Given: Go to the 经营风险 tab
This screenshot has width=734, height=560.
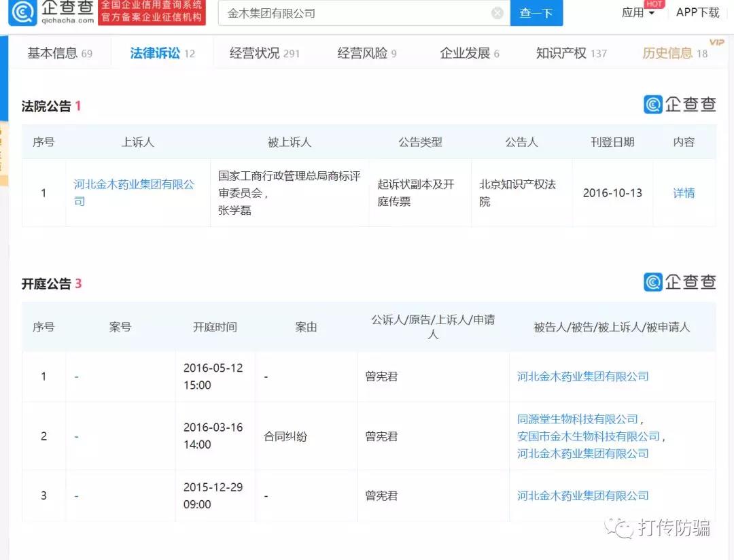Looking at the screenshot, I should (x=366, y=54).
